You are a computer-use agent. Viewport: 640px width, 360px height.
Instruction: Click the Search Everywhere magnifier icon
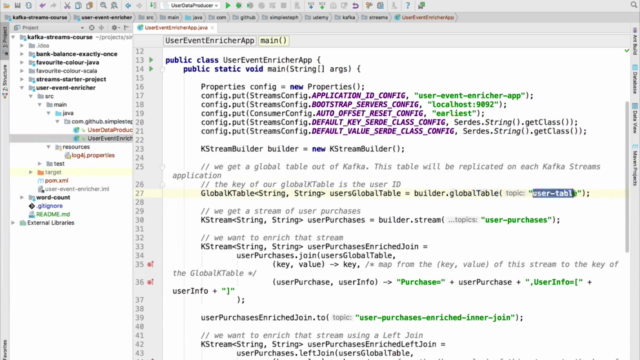click(x=634, y=5)
